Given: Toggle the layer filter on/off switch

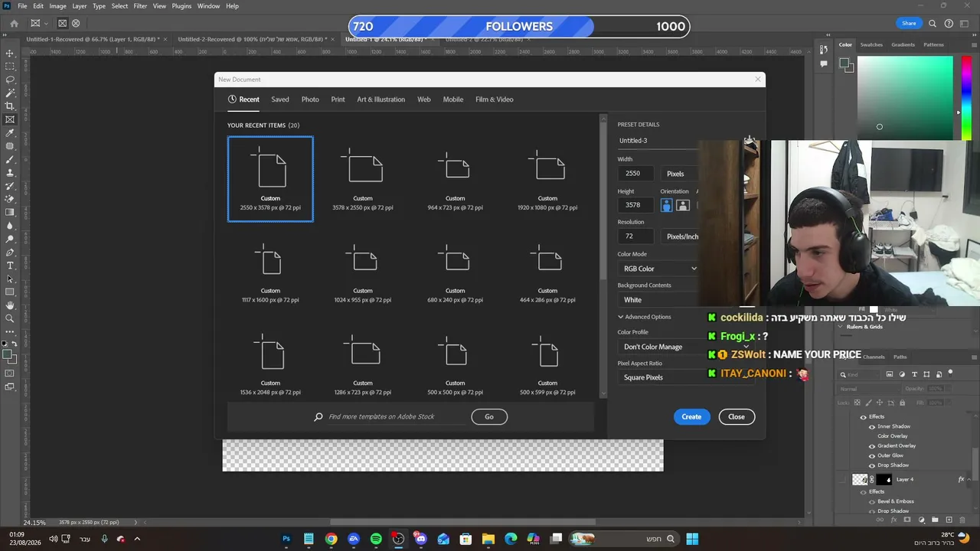Looking at the screenshot, I should (x=950, y=373).
